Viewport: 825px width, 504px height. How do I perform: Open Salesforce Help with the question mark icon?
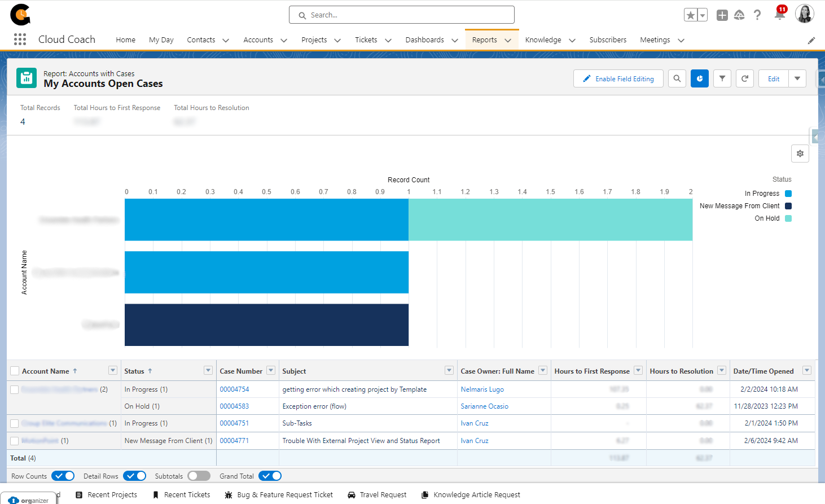(757, 15)
